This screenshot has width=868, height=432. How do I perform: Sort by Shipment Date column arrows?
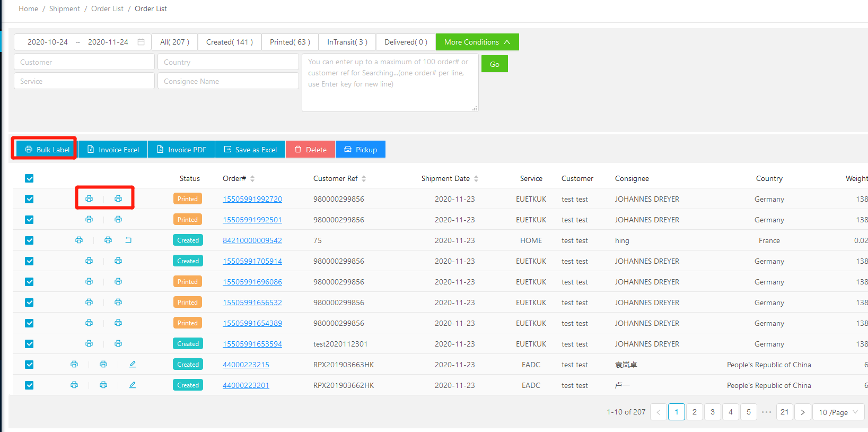pos(476,179)
